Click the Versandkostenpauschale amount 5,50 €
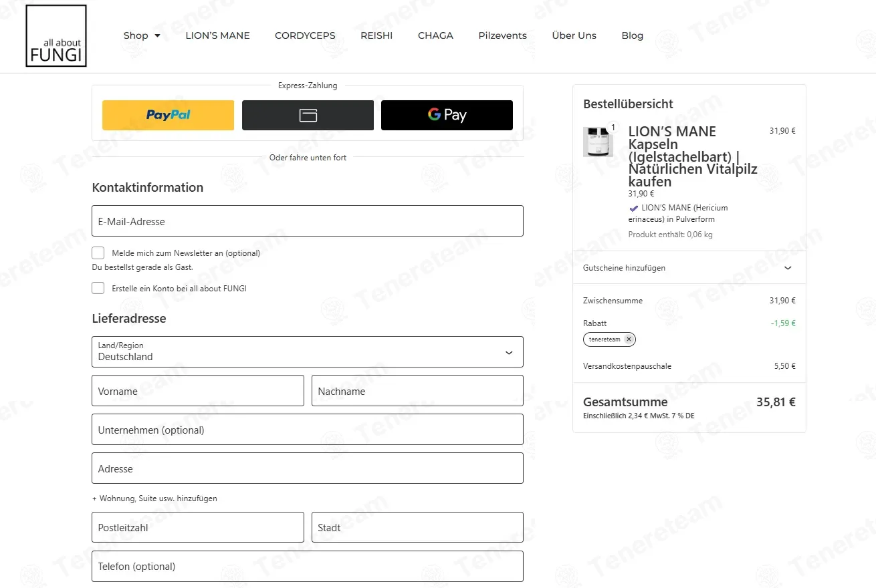Viewport: 876px width, 588px height. [x=784, y=366]
